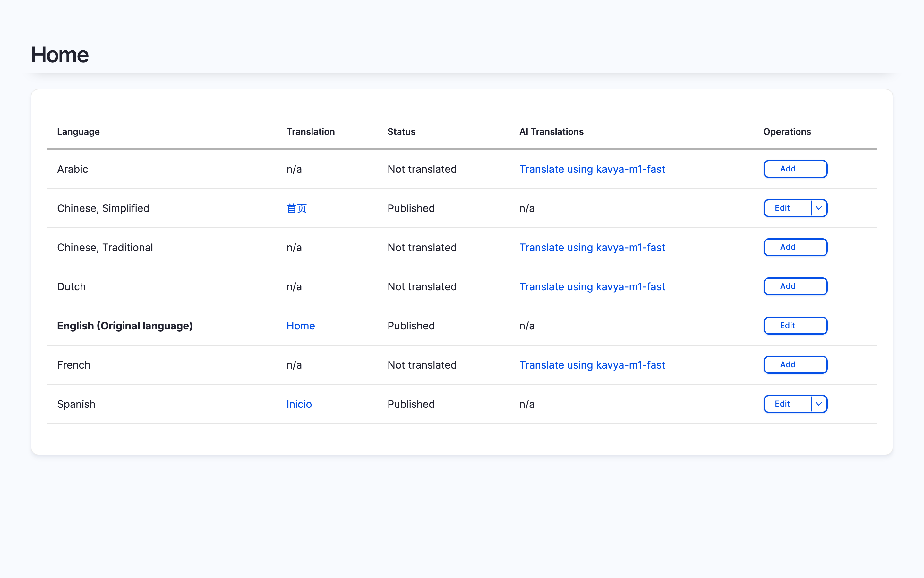Viewport: 924px width, 578px height.
Task: Click Add button for Arabic
Action: 795,169
